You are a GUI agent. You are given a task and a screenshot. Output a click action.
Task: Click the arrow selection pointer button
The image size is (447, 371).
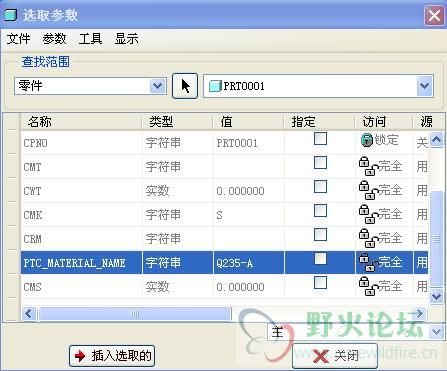tap(185, 86)
